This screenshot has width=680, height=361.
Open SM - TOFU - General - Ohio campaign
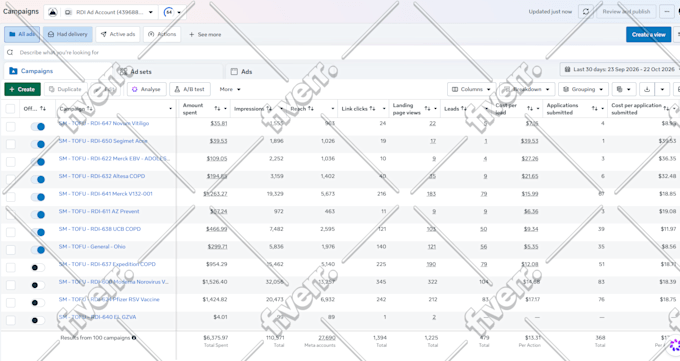click(92, 246)
